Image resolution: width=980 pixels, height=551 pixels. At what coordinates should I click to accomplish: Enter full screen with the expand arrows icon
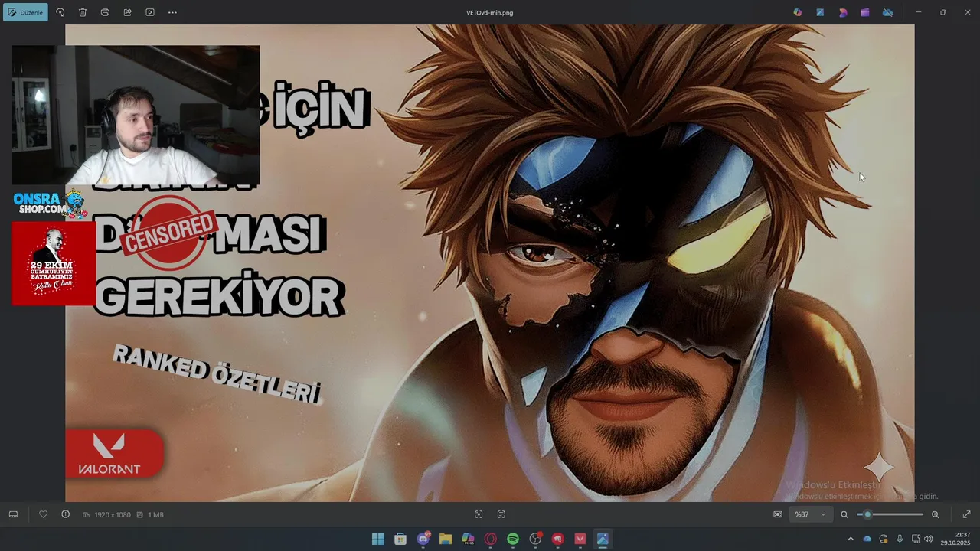(x=966, y=514)
